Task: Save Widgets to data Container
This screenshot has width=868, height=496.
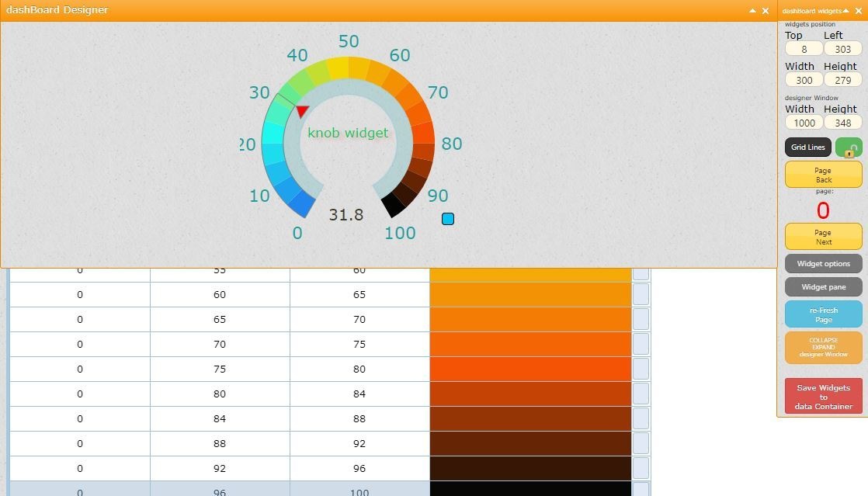Action: [x=823, y=397]
